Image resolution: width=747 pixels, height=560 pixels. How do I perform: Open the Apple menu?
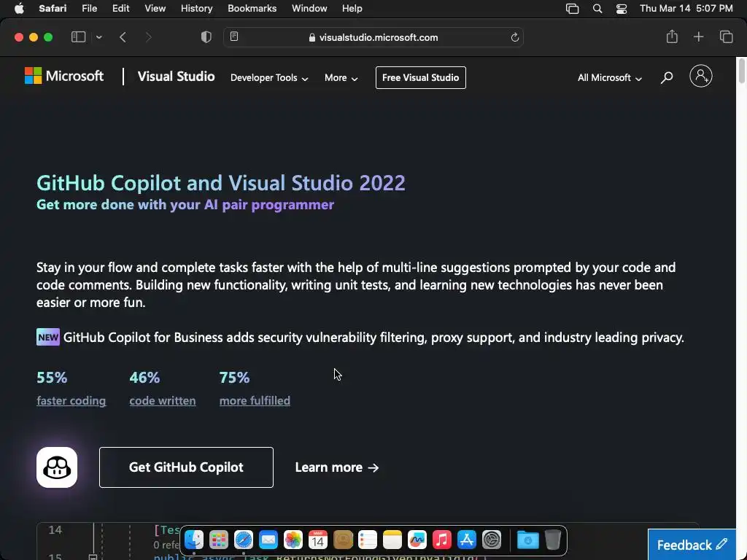[x=19, y=9]
